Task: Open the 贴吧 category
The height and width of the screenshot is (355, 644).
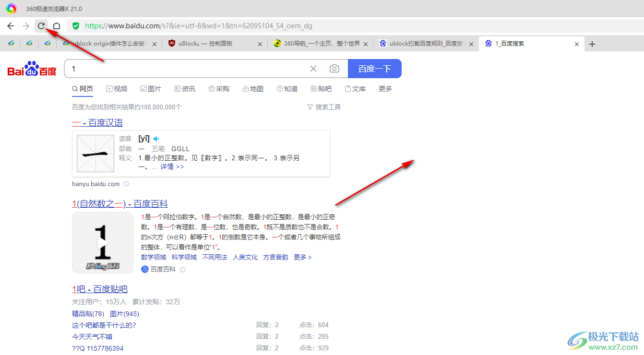Action: pyautogui.click(x=321, y=89)
